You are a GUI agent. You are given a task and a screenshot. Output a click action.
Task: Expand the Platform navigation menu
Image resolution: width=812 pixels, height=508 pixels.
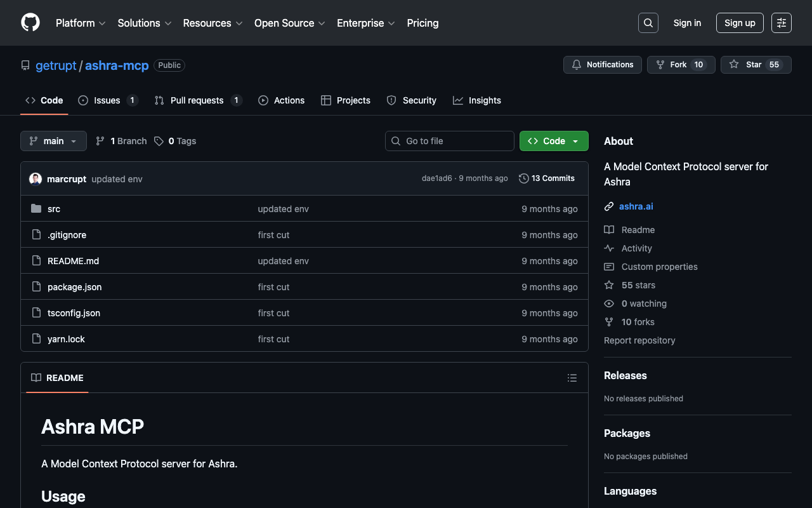click(x=81, y=23)
